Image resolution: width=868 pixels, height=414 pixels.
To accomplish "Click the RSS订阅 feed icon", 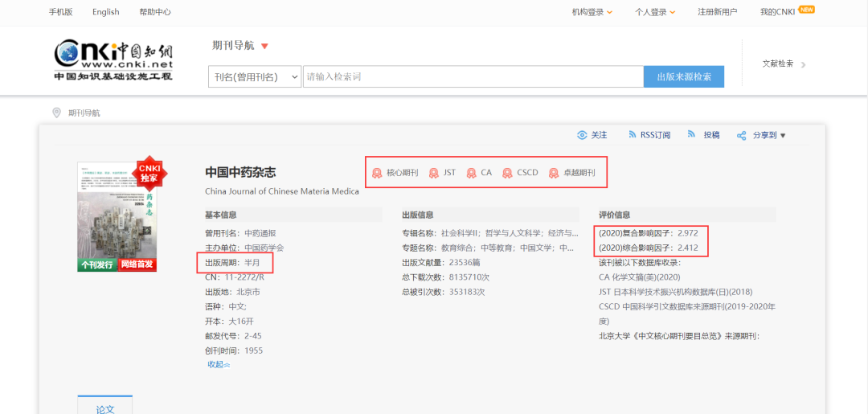I will tap(633, 134).
